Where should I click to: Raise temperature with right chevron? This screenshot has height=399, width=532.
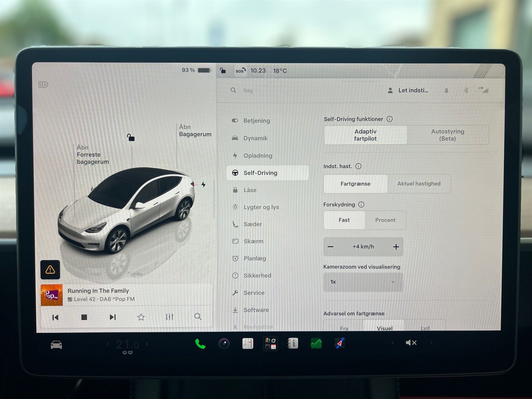tap(147, 344)
